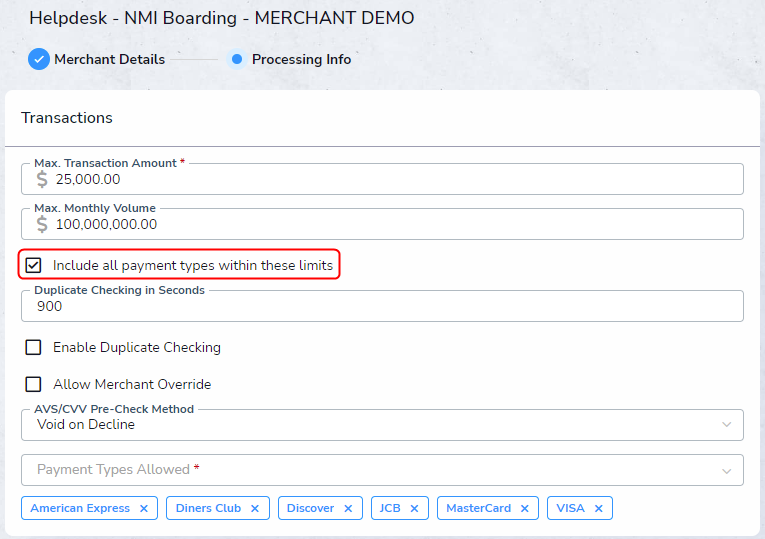The image size is (765, 539).
Task: Click the dollar sign in Max. Transaction Amount
Action: point(42,179)
